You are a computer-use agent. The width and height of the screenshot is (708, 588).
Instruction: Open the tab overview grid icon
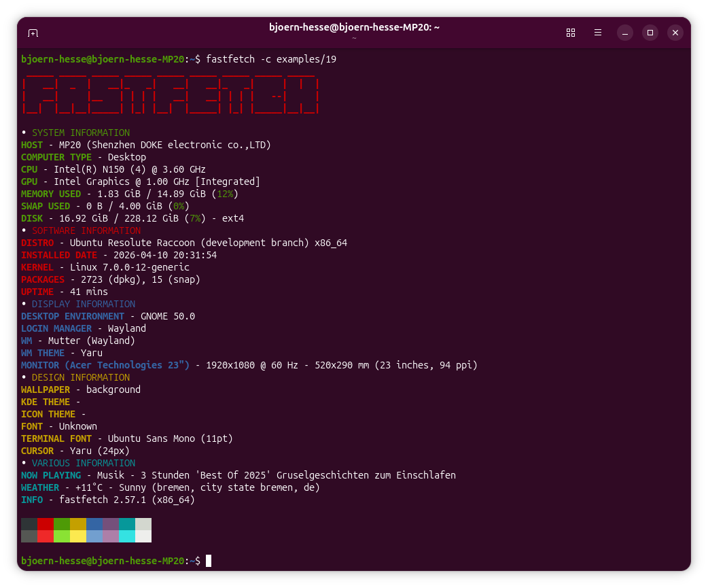571,33
